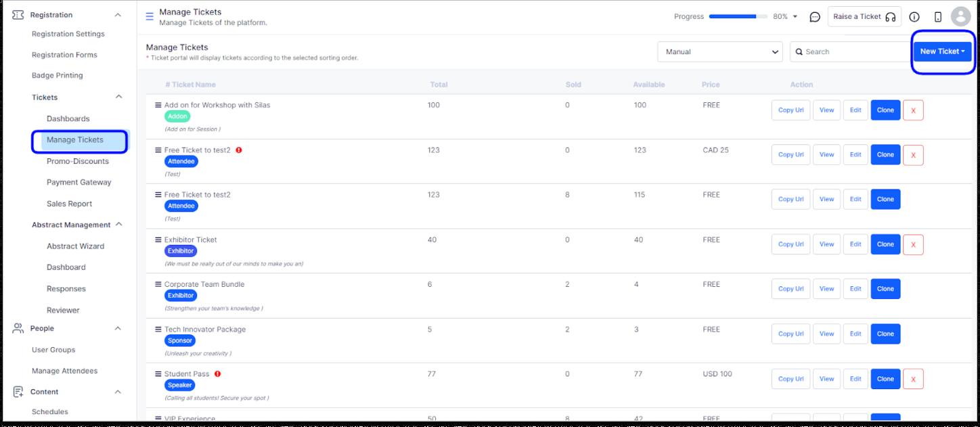
Task: Open ticket Dashboards in sidebar
Action: click(68, 118)
